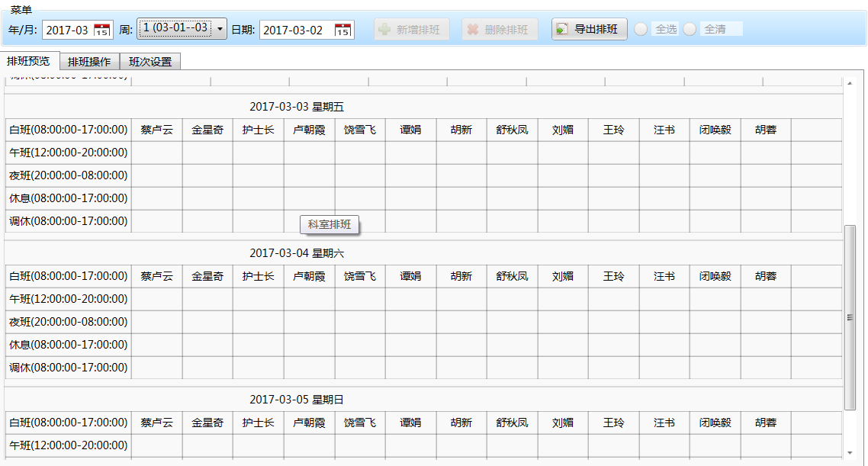
Task: Click the 年/月 date input field
Action: pos(67,31)
